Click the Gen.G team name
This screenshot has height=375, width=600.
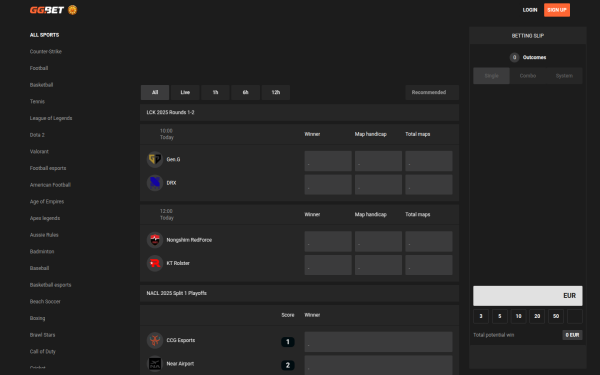coord(173,160)
